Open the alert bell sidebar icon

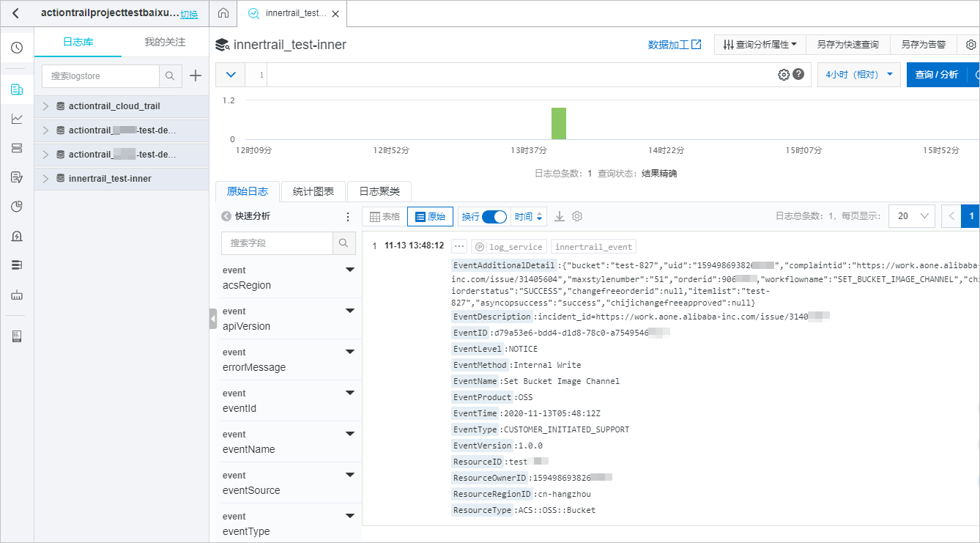17,236
